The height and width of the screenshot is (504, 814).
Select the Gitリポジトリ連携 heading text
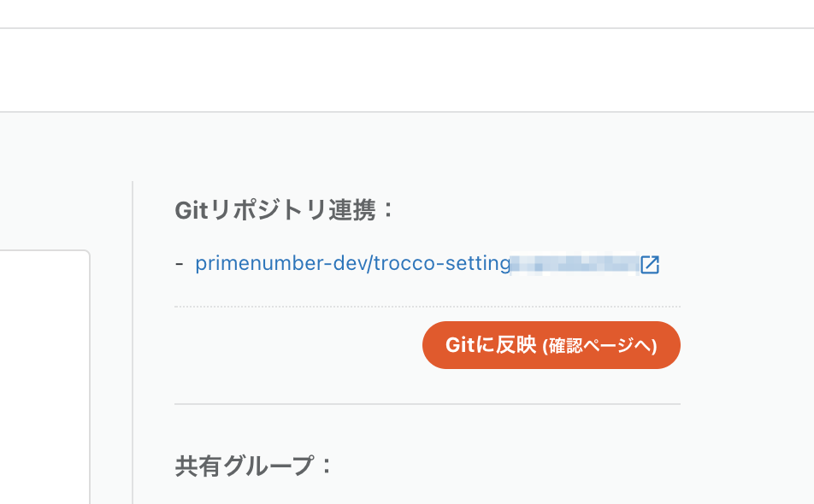click(x=285, y=210)
